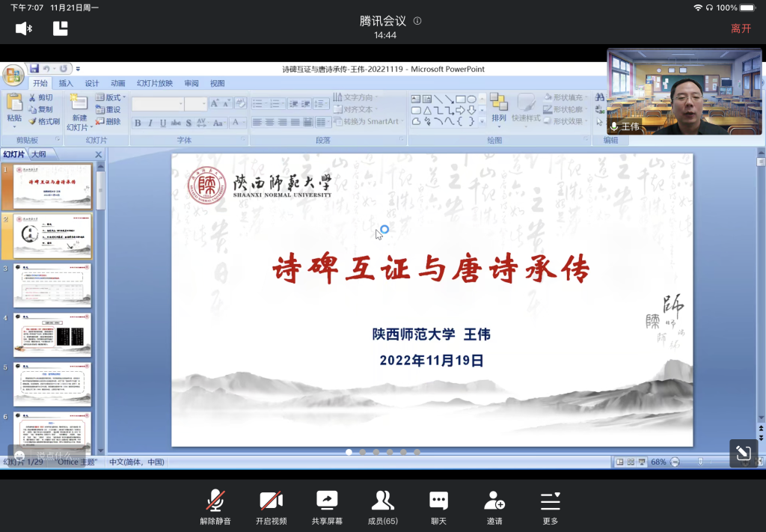Open the 聊天 chat panel
Image resolution: width=766 pixels, height=532 pixels.
[438, 507]
